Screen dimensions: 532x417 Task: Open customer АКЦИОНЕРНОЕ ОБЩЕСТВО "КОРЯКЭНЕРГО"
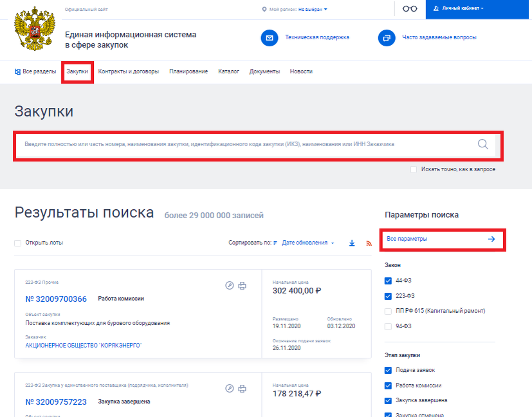point(84,346)
